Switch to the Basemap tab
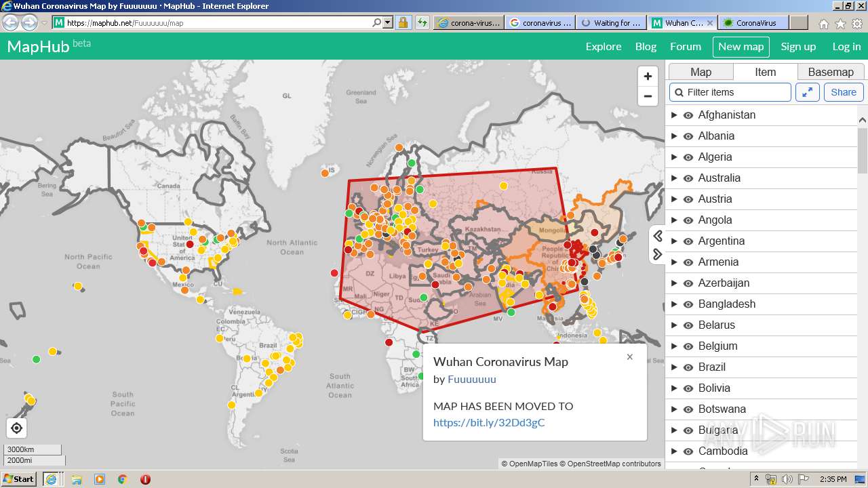 click(x=831, y=72)
